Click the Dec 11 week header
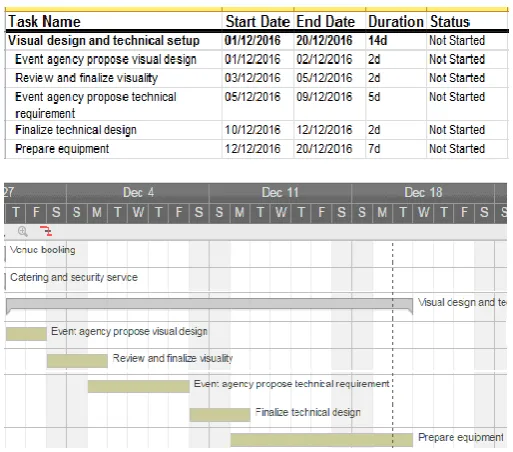Viewport: 513px width, 452px height. point(280,193)
